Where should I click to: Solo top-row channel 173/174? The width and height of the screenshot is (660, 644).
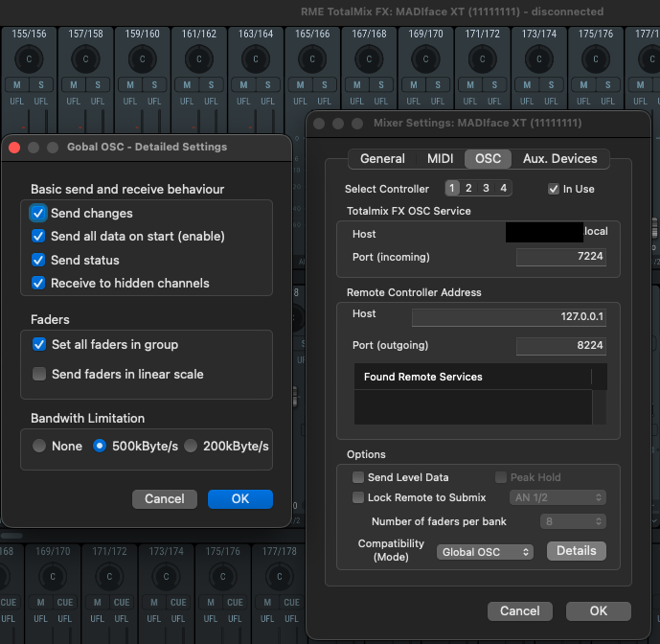click(551, 84)
